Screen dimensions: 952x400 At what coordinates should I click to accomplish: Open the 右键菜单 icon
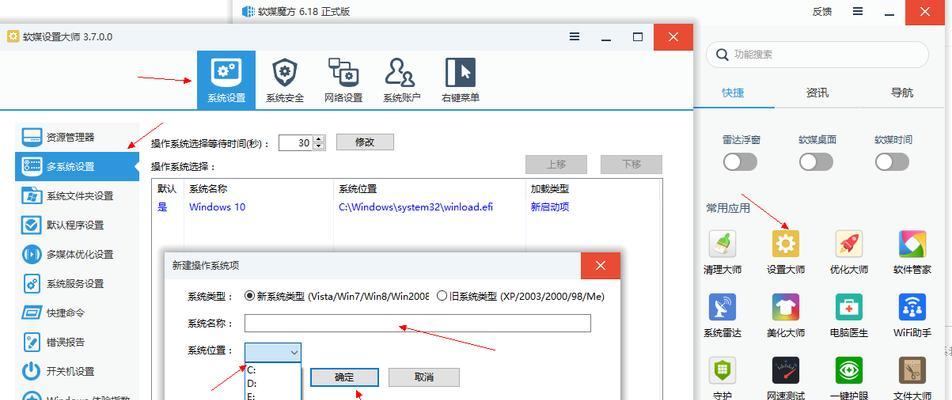460,73
